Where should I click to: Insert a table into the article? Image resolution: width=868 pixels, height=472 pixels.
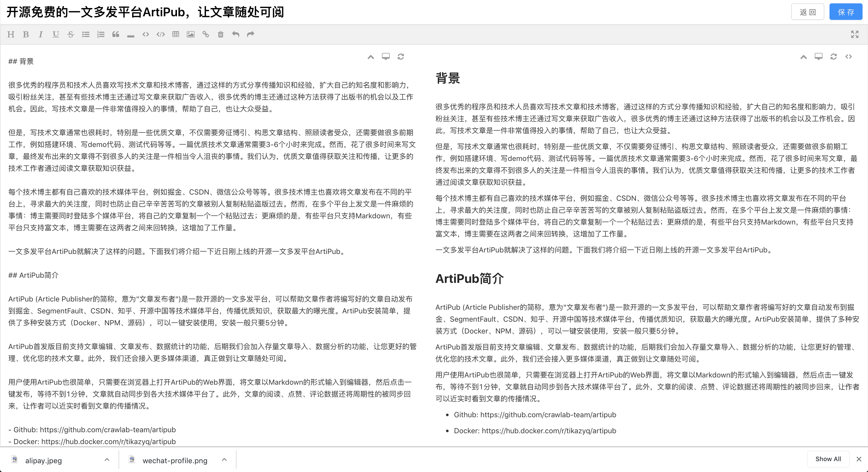[x=175, y=34]
